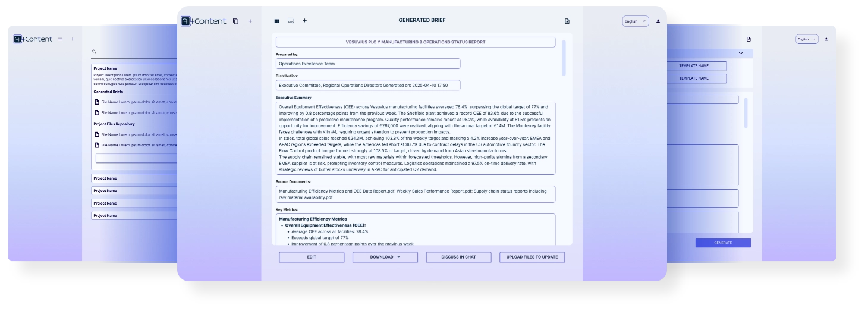Click the copy pages icon beside the center logo
Image resolution: width=868 pixels, height=311 pixels.
235,21
